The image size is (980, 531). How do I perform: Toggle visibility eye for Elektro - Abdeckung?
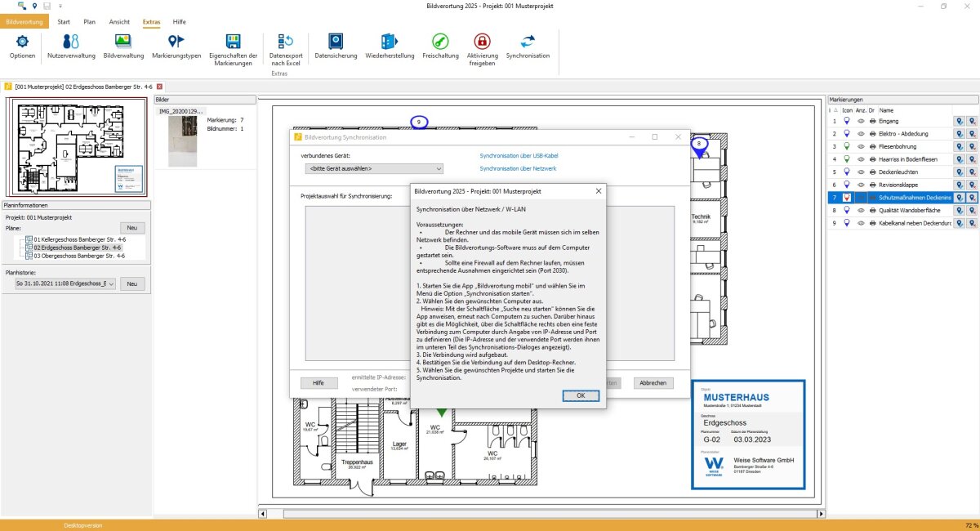(860, 134)
